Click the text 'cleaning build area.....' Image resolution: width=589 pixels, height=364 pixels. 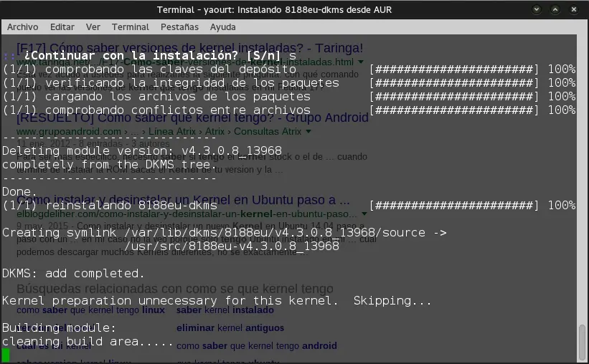pyautogui.click(x=88, y=342)
